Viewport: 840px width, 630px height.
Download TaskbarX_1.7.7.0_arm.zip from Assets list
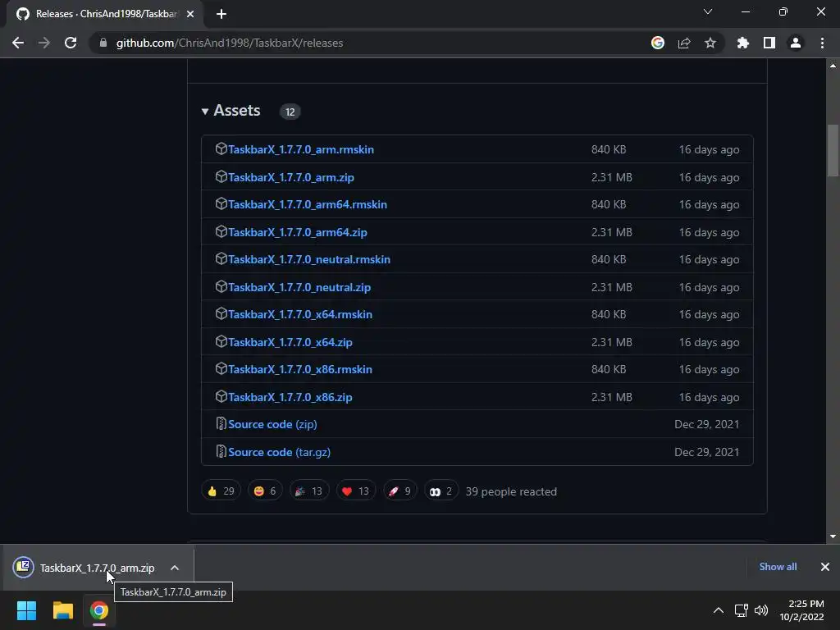click(291, 177)
